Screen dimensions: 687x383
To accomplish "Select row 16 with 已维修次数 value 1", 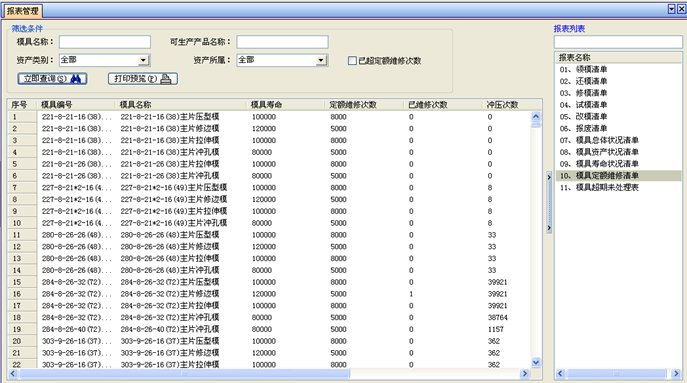I will click(x=411, y=294).
